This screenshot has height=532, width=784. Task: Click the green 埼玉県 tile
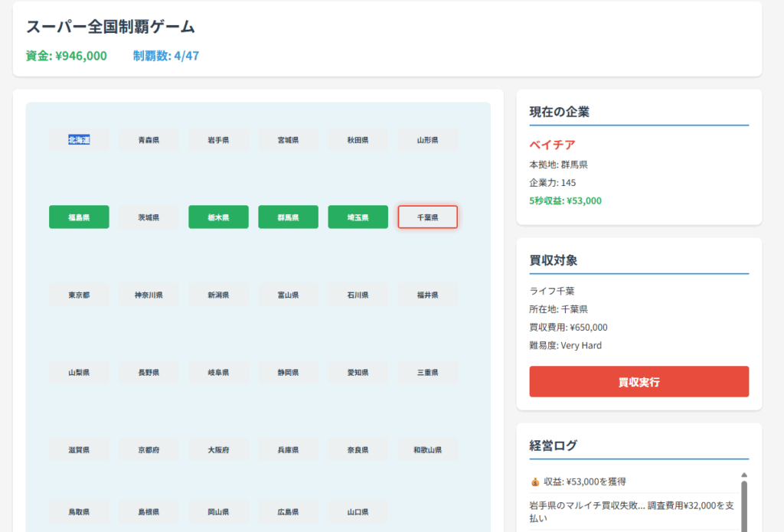point(358,217)
